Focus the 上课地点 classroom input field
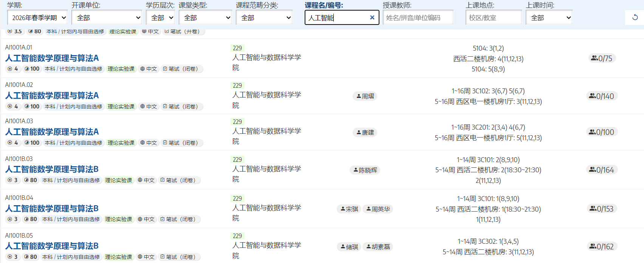Viewport: 644px width, 263px height. pyautogui.click(x=493, y=18)
